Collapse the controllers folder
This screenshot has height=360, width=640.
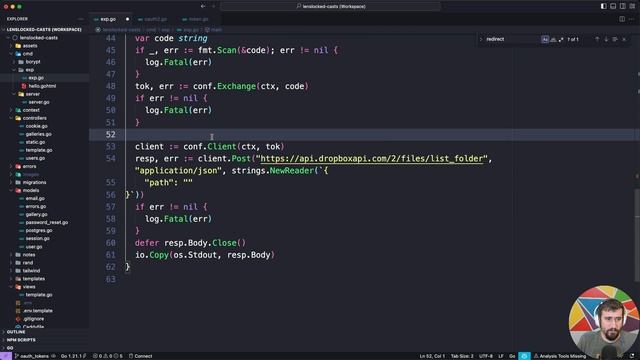point(44,118)
